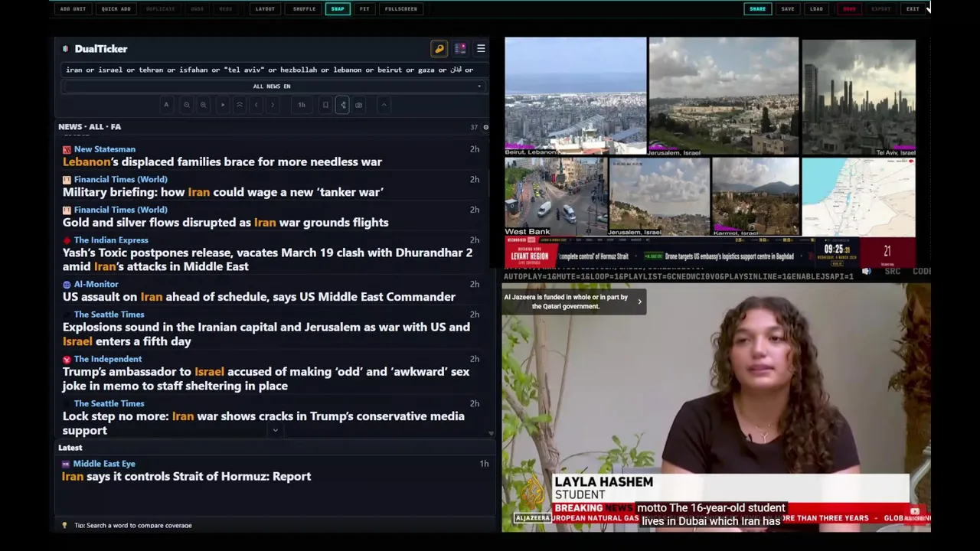Screen dimensions: 980x551
Task: Click the DUPLICATE toolbar button
Action: [x=160, y=9]
